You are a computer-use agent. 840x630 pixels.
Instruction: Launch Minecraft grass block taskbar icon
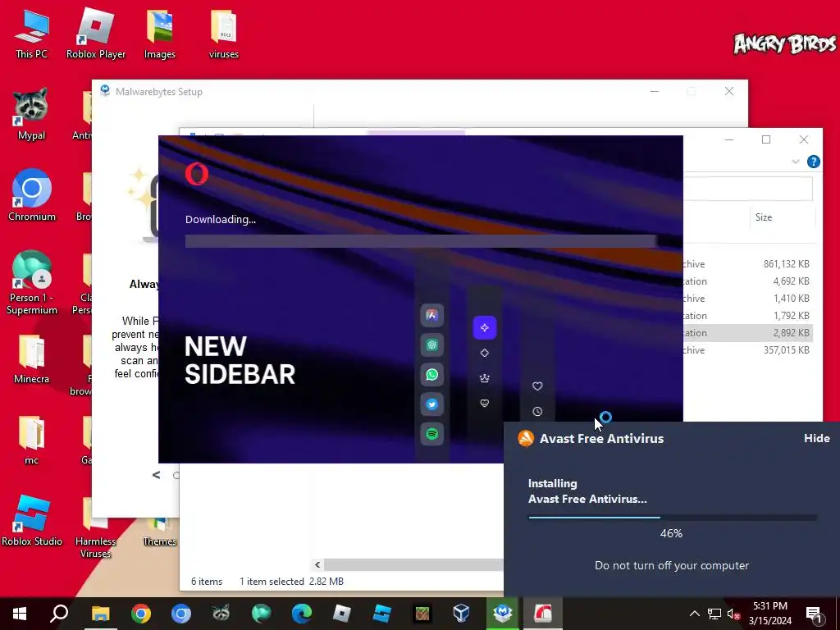(422, 614)
